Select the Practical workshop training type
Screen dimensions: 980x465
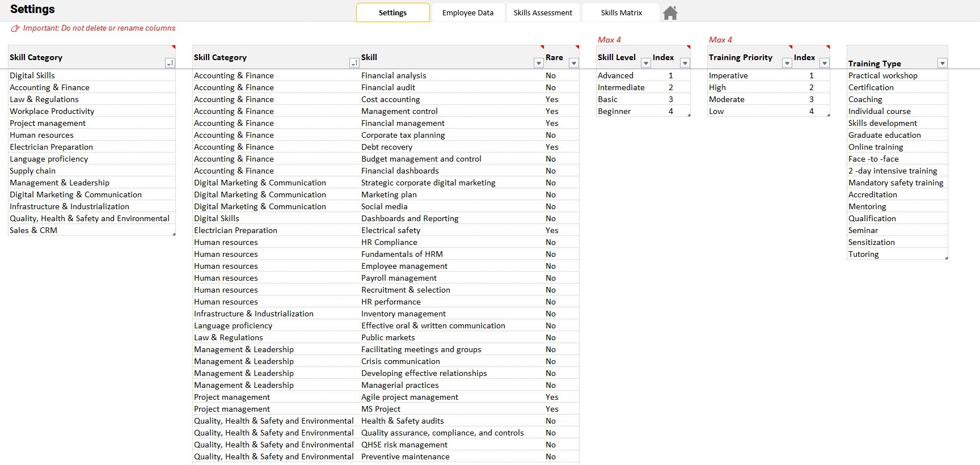pyautogui.click(x=897, y=75)
